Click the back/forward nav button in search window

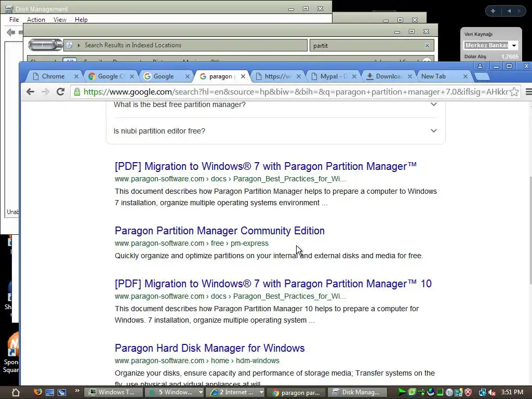45,45
